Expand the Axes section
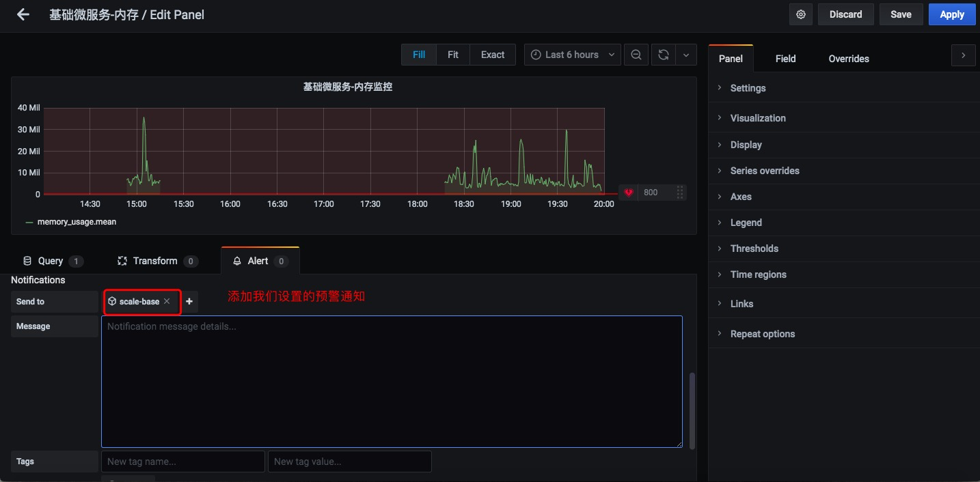Image resolution: width=980 pixels, height=482 pixels. click(844, 197)
